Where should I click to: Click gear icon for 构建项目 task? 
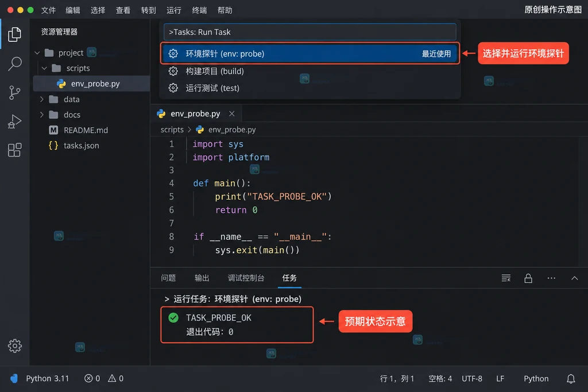point(173,71)
